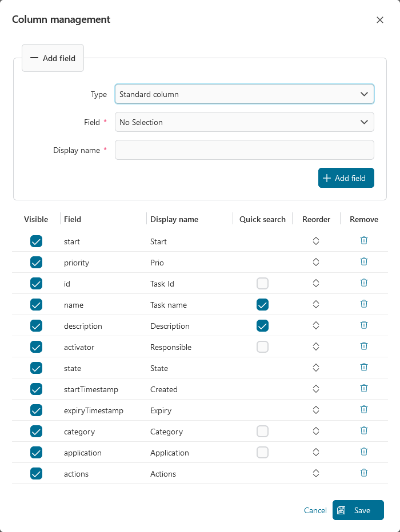
Task: Select reorder handle for description row
Action: tap(316, 325)
